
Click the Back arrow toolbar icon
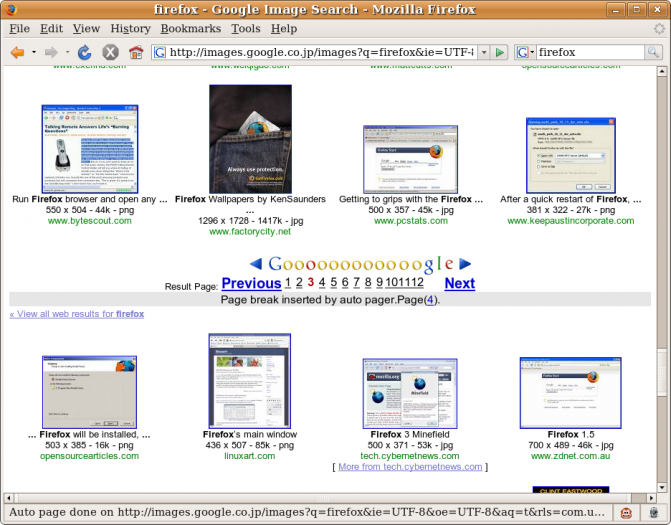[x=18, y=53]
